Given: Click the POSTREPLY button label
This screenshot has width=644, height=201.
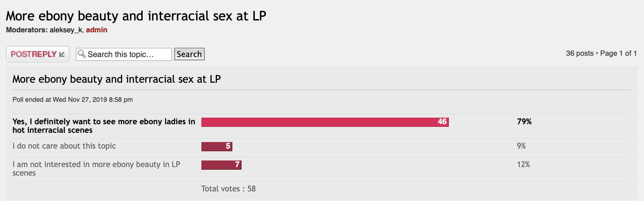Looking at the screenshot, I should click(x=34, y=54).
